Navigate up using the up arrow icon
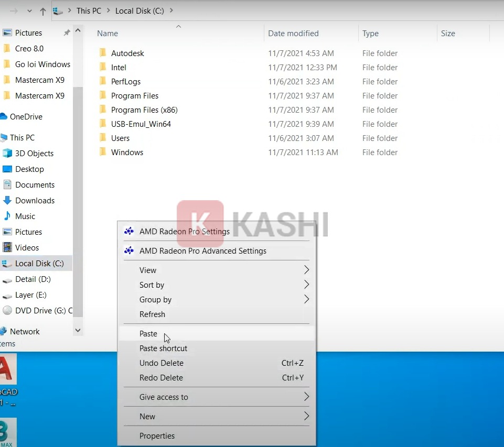 click(x=42, y=10)
